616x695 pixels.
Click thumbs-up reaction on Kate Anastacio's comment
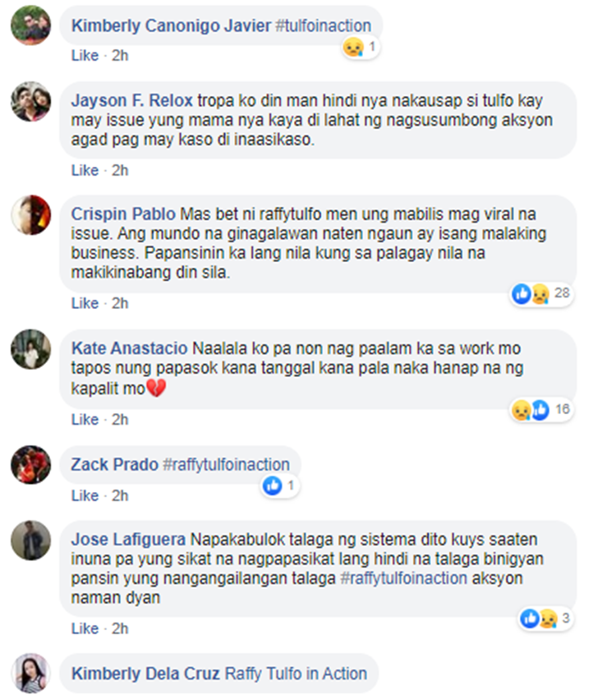(540, 410)
